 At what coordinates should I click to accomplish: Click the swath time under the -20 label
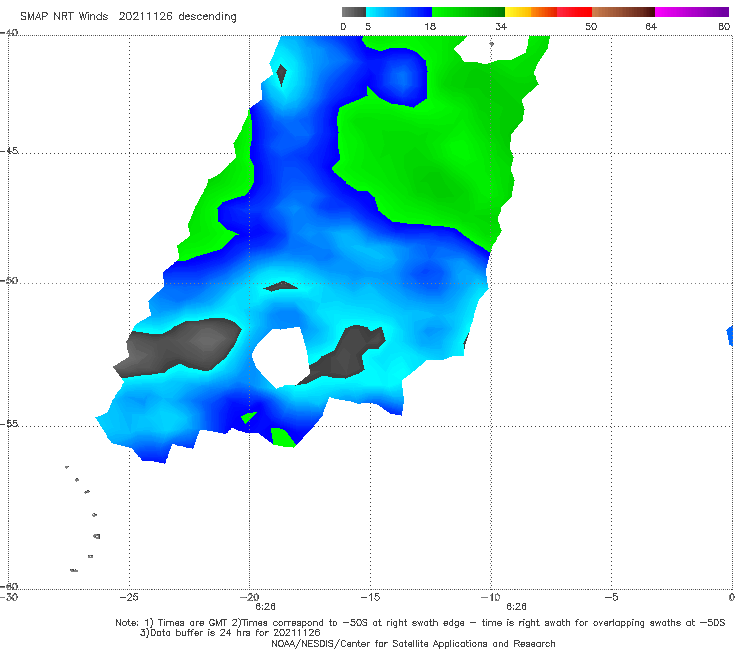click(x=265, y=607)
